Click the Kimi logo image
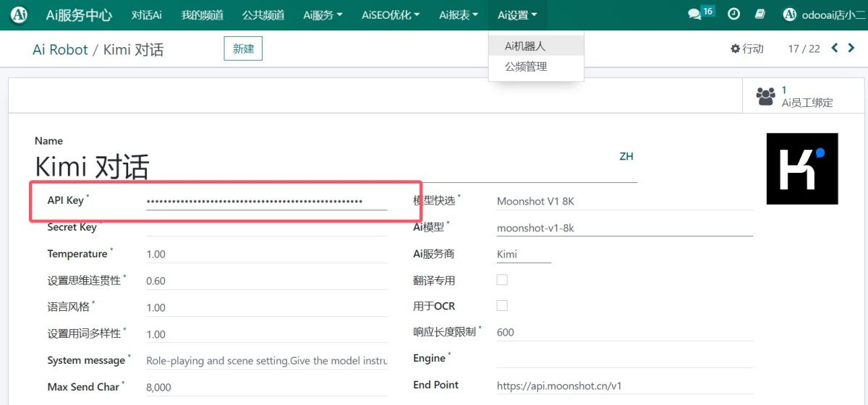The height and width of the screenshot is (405, 868). [x=802, y=169]
